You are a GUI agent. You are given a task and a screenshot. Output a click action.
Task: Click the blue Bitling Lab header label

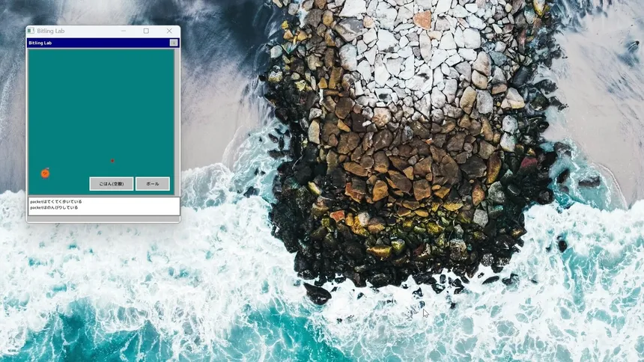(40, 43)
